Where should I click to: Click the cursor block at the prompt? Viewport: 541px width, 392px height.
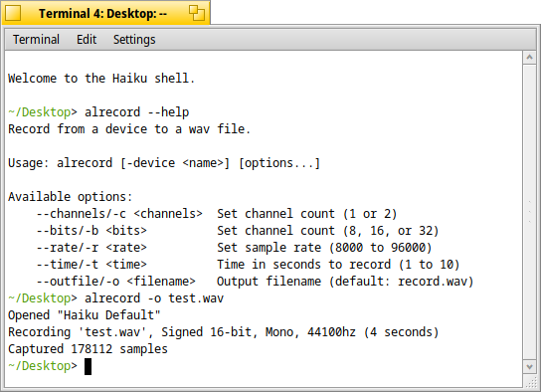click(88, 366)
